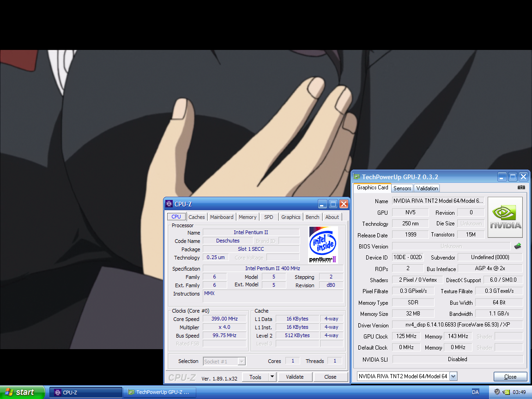The width and height of the screenshot is (532, 399).
Task: Click the Technology value 0.25 um
Action: pyautogui.click(x=216, y=257)
